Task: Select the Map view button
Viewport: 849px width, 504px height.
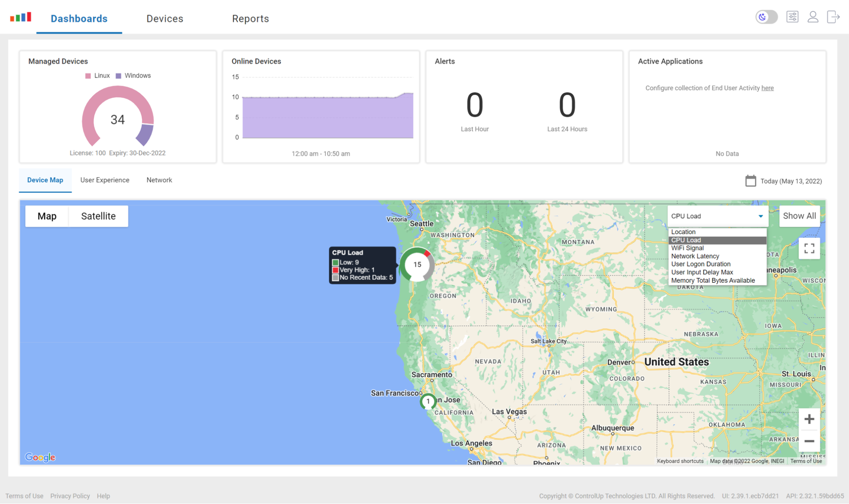Action: coord(47,216)
